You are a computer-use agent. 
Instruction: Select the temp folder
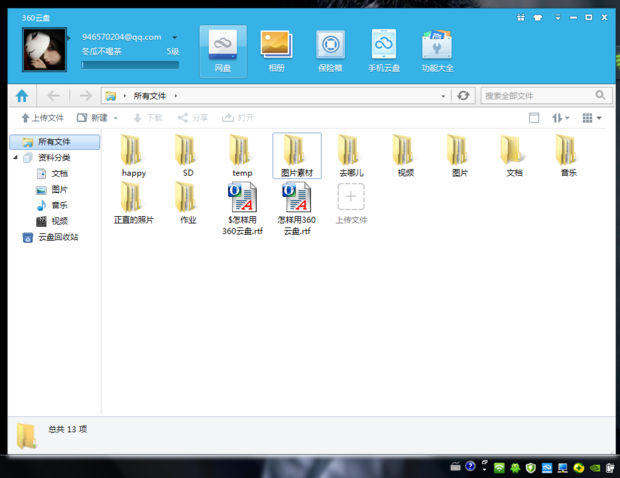[242, 156]
